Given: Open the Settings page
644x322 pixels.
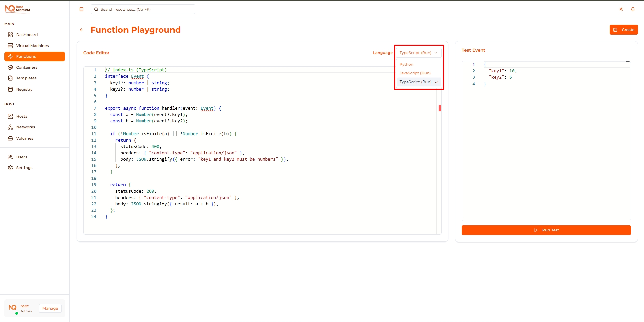Looking at the screenshot, I should [x=24, y=167].
